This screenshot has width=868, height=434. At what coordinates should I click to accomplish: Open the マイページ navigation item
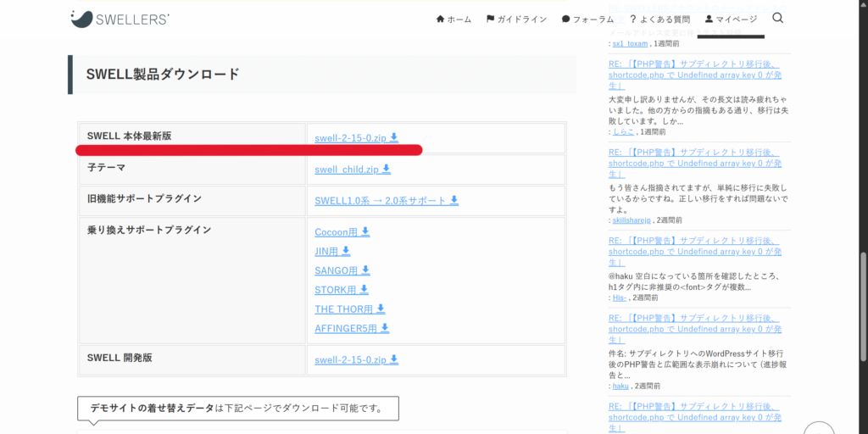[731, 19]
